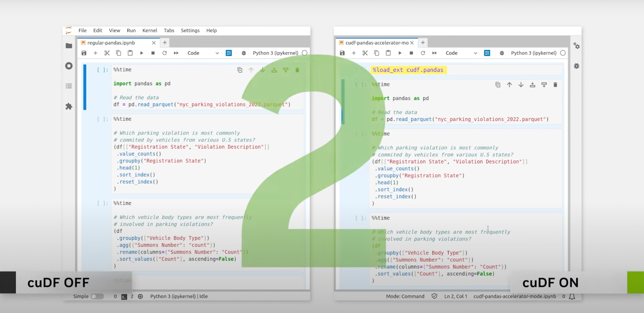Run the selected cell in the regular-pandas notebook
644x313 pixels.
[142, 53]
